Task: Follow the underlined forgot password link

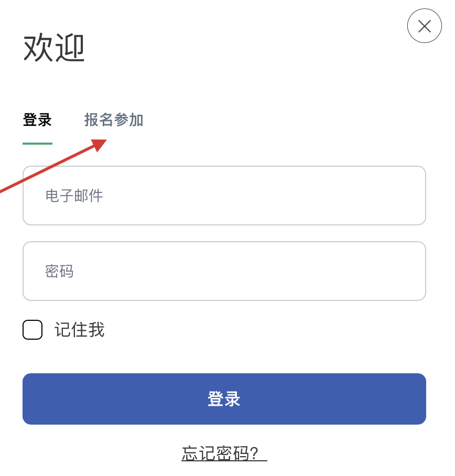Action: click(224, 453)
